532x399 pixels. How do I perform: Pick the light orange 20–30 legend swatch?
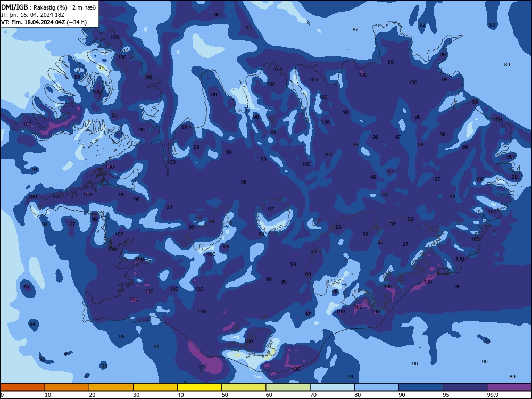click(x=111, y=387)
